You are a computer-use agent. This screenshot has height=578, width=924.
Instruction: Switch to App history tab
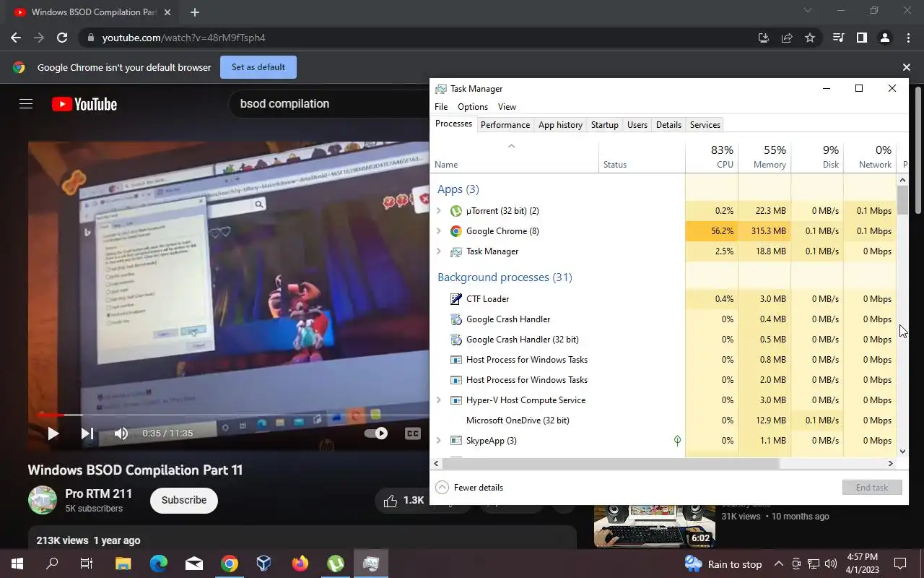click(x=560, y=125)
